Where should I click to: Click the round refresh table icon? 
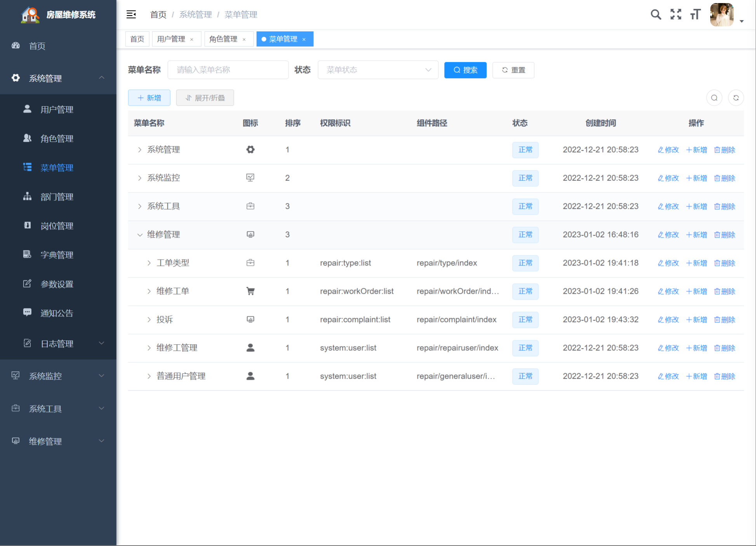point(736,98)
